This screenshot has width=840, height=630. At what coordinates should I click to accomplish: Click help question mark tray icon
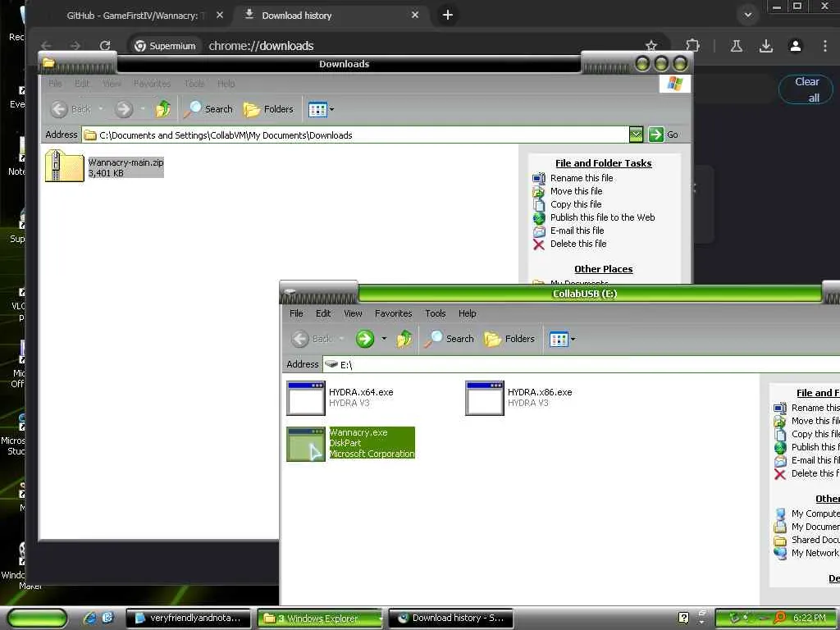coord(683,618)
